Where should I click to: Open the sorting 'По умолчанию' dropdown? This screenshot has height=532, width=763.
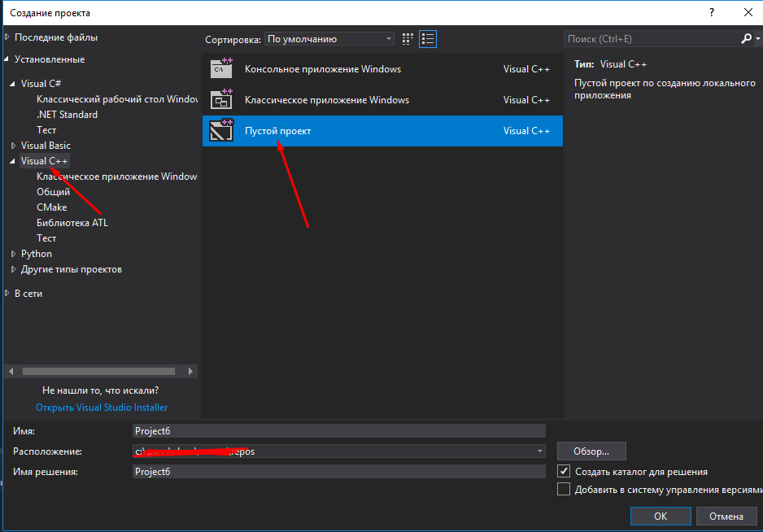point(330,38)
